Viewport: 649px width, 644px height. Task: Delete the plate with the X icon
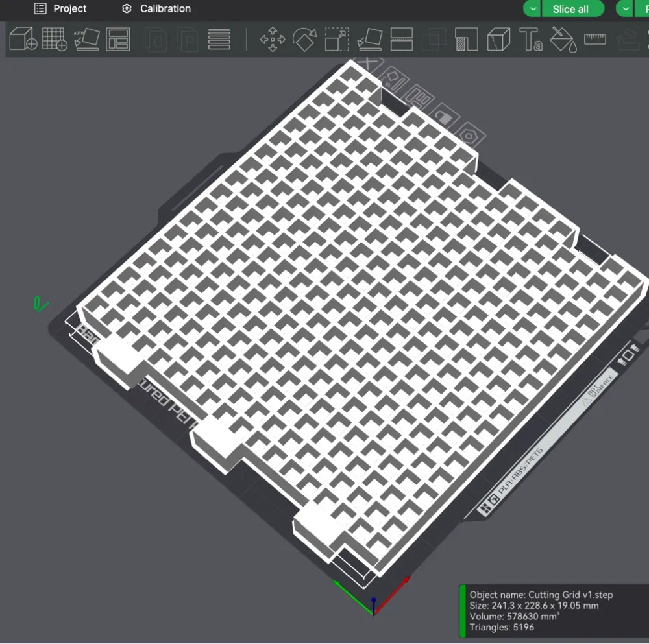tap(368, 62)
